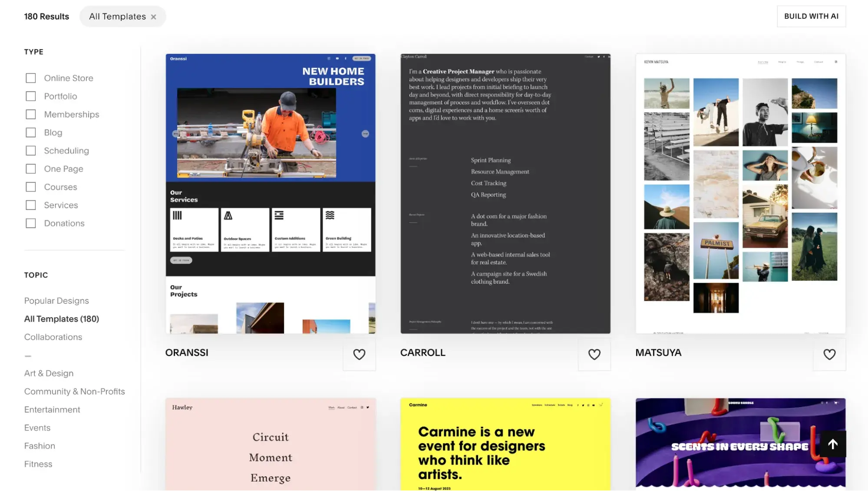Click the BUILD WITH AI button
The width and height of the screenshot is (868, 491).
click(812, 16)
